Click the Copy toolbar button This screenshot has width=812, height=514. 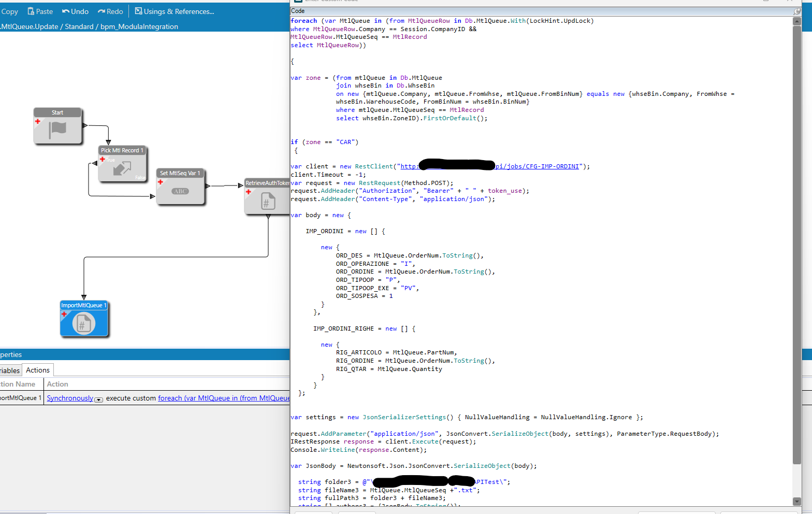click(9, 11)
